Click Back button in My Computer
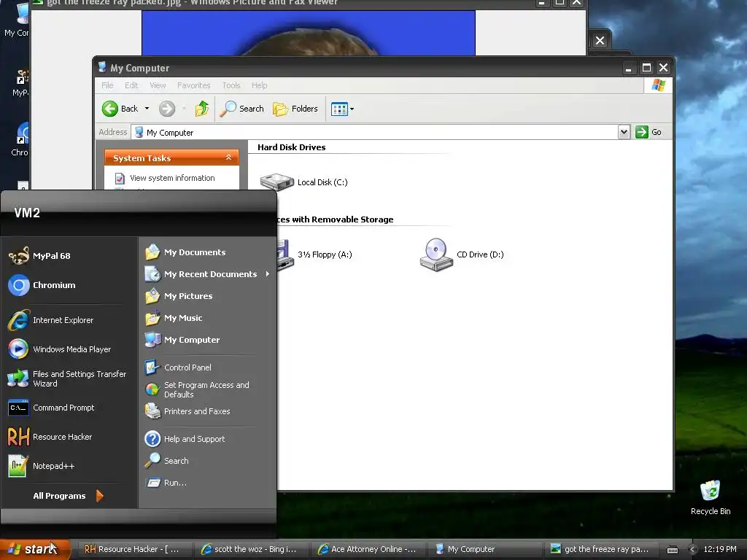Screen dimensions: 747x560 pyautogui.click(x=120, y=109)
